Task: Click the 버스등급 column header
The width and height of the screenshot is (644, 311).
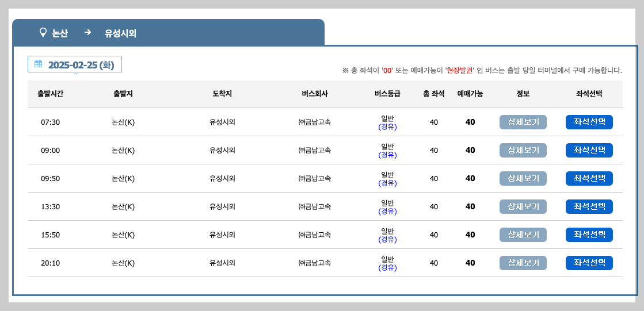Action: click(x=387, y=94)
